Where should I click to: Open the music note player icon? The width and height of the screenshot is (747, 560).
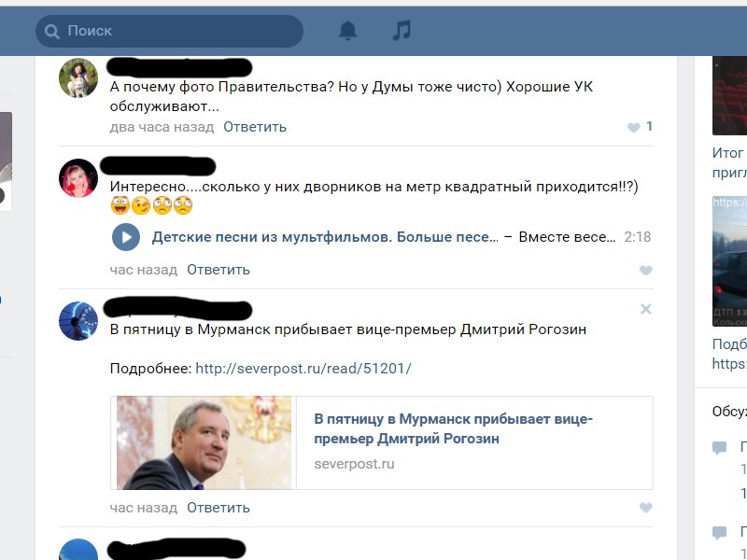point(402,31)
